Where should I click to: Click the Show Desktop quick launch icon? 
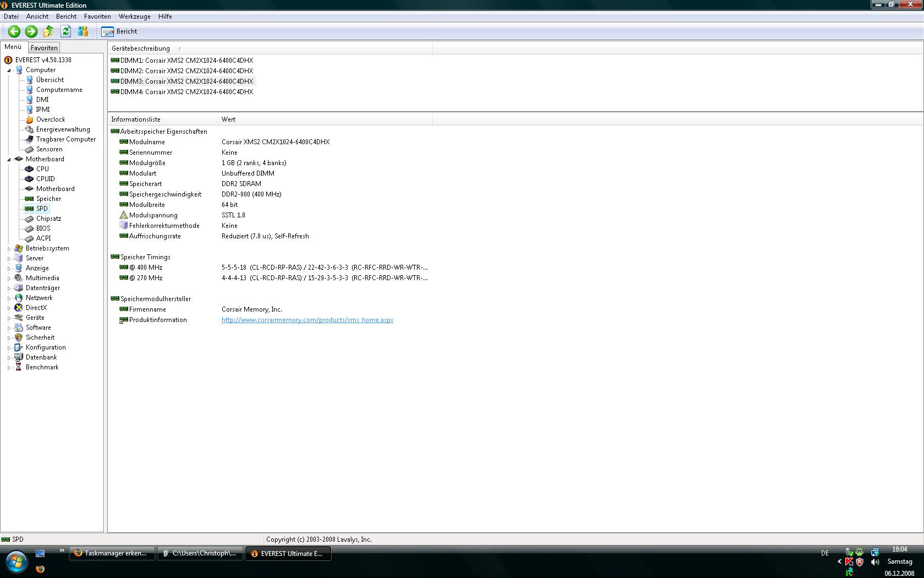[x=40, y=553]
